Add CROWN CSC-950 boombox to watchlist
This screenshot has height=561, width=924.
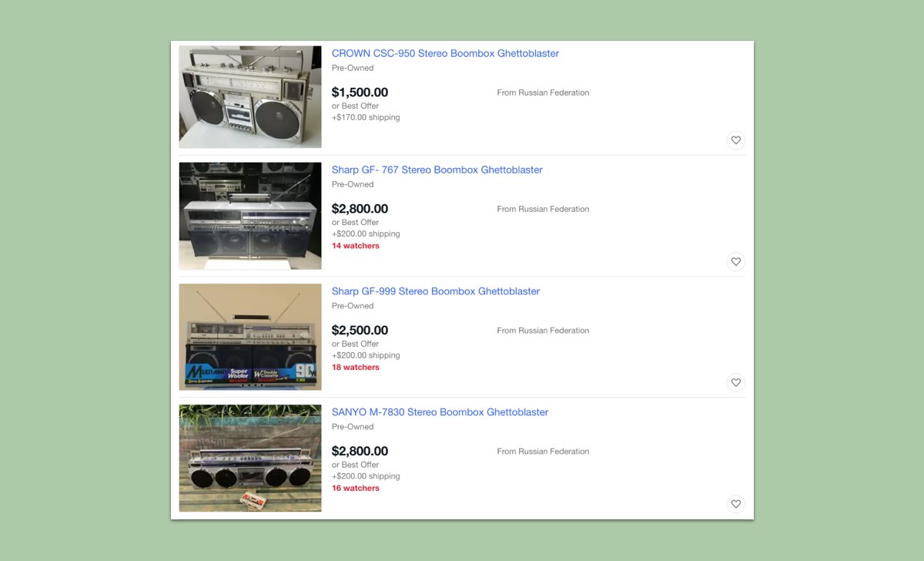[735, 140]
